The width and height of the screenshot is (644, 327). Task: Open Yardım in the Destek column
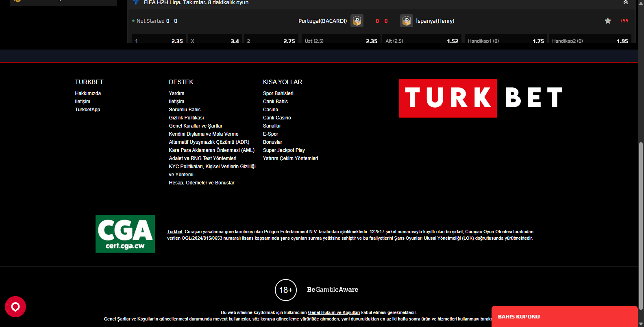point(176,93)
